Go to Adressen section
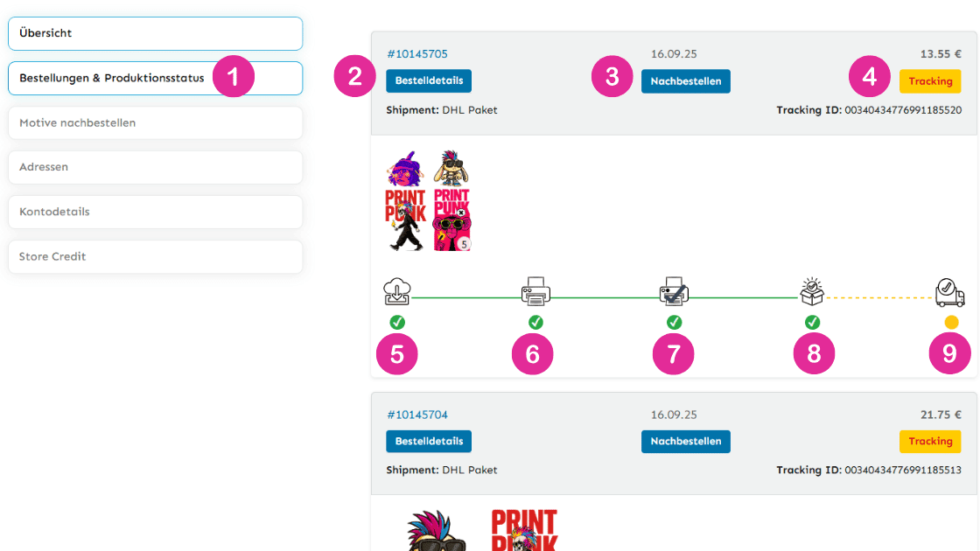 point(155,167)
